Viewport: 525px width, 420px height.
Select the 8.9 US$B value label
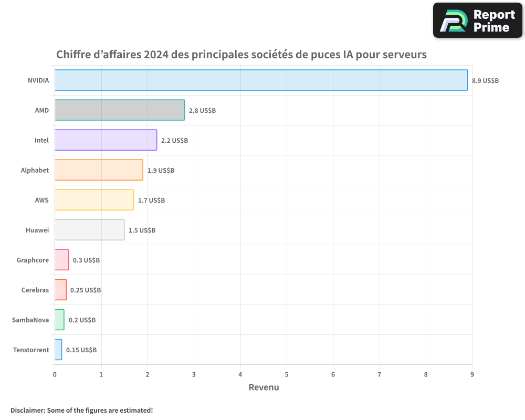485,80
